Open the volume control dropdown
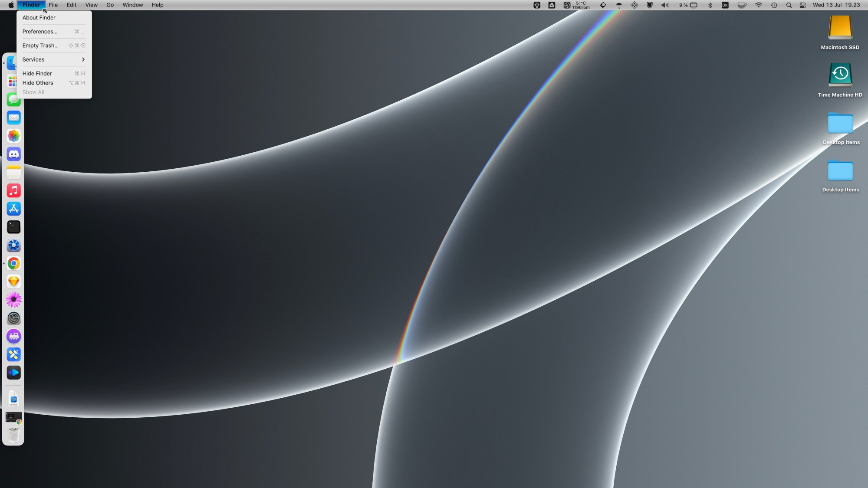Screen dimensions: 868x488 (664, 5)
